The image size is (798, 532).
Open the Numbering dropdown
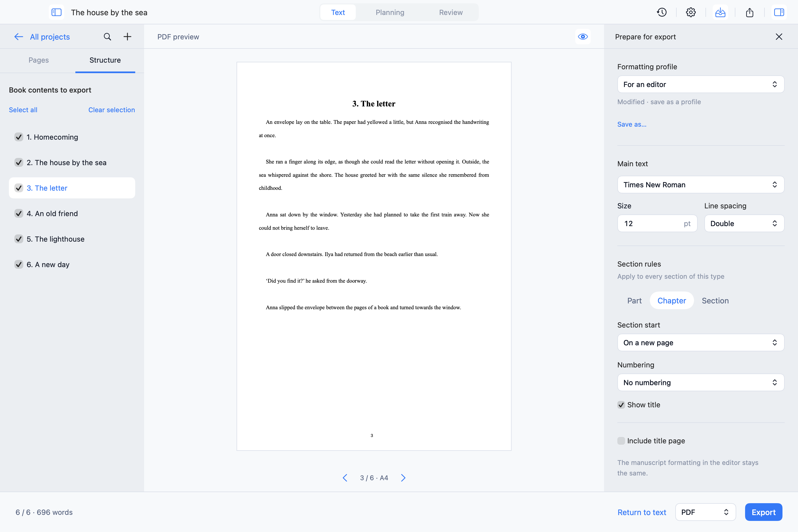701,382
